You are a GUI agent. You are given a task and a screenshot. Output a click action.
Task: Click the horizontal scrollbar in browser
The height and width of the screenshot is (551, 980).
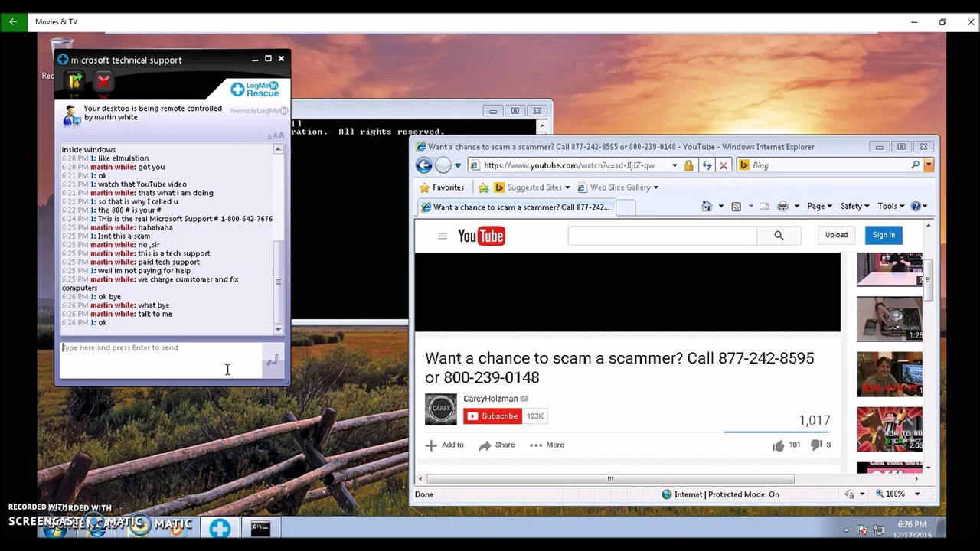pyautogui.click(x=610, y=479)
